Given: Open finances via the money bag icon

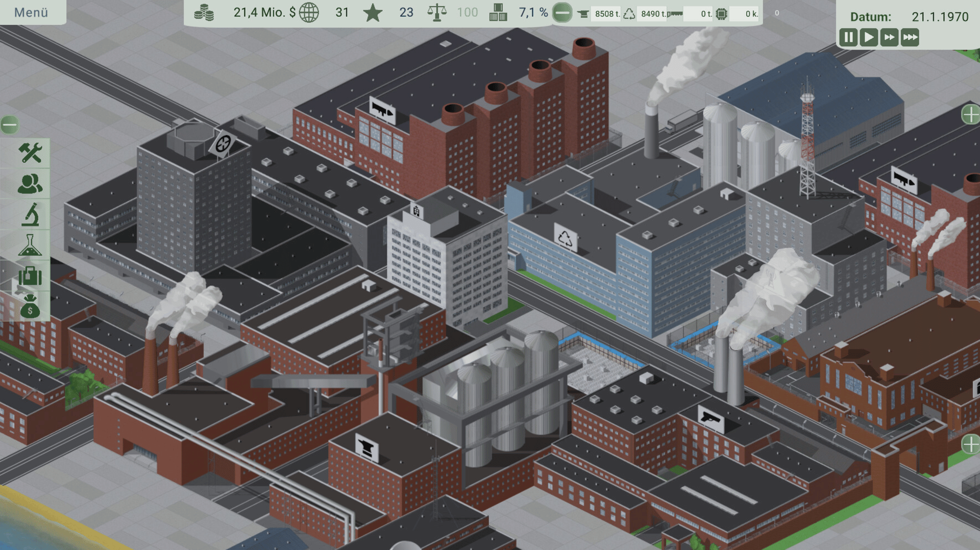Looking at the screenshot, I should coord(30,307).
